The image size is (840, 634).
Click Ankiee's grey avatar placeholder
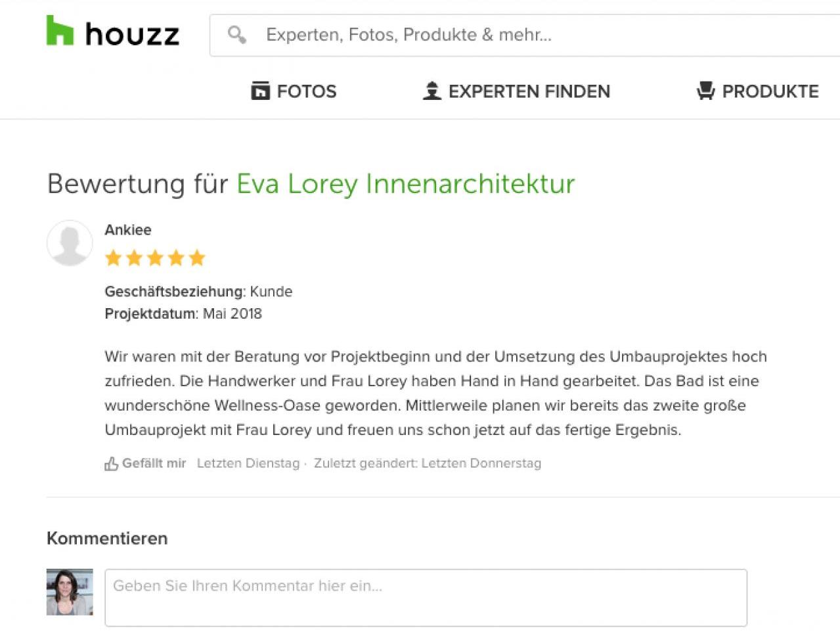click(70, 243)
